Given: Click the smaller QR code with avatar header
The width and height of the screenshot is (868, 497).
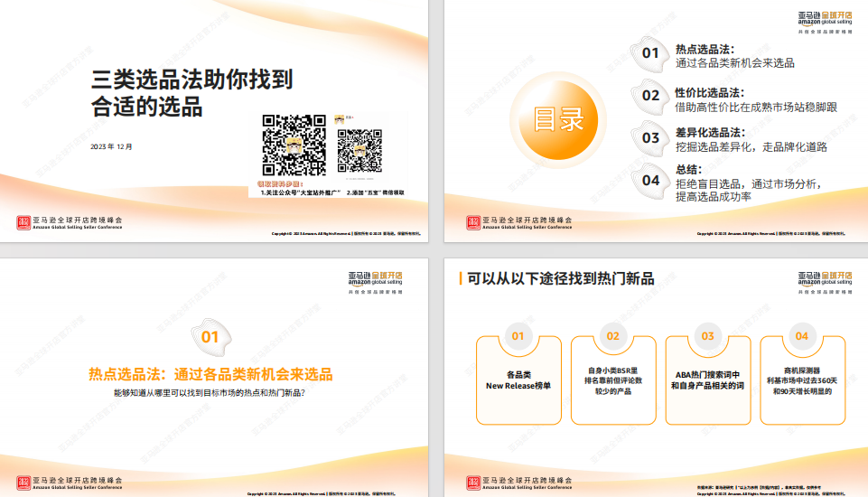Looking at the screenshot, I should pyautogui.click(x=359, y=151).
